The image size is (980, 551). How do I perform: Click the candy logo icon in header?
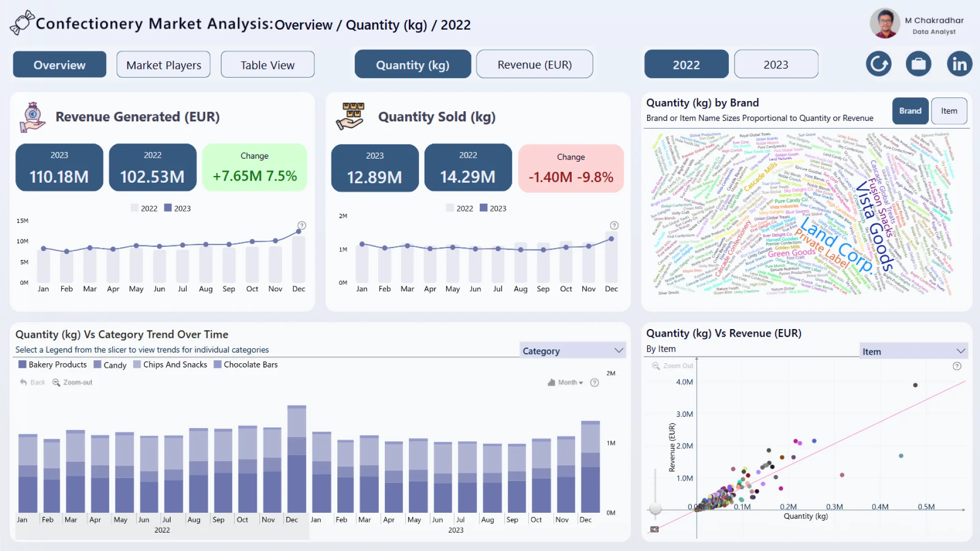tap(22, 23)
